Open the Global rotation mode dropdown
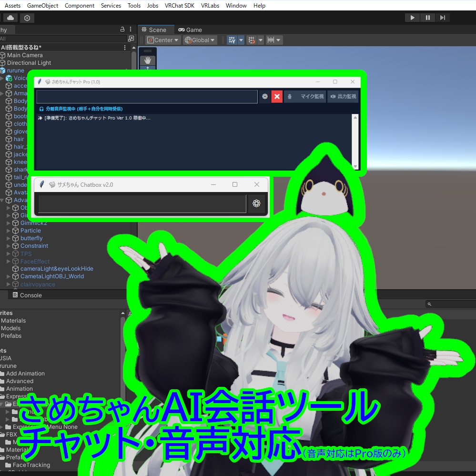Screen dimensions: 476x476 pyautogui.click(x=200, y=40)
